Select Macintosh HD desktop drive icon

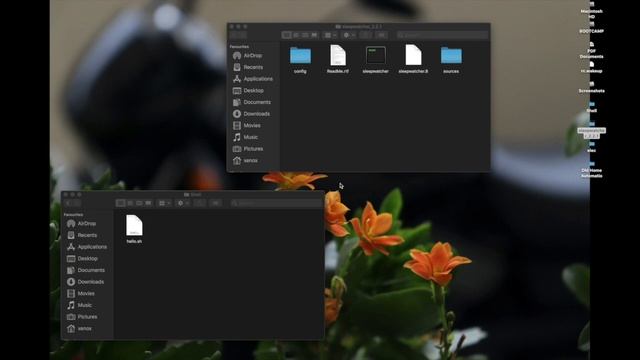coord(592,10)
